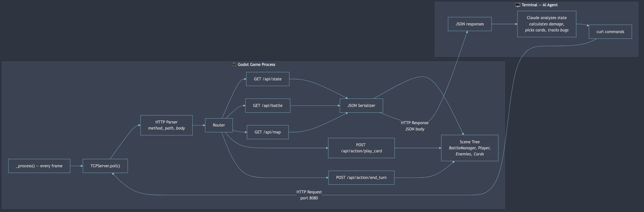Click the HTTP Request port 8080 edge label
This screenshot has height=212, width=644.
(x=309, y=195)
